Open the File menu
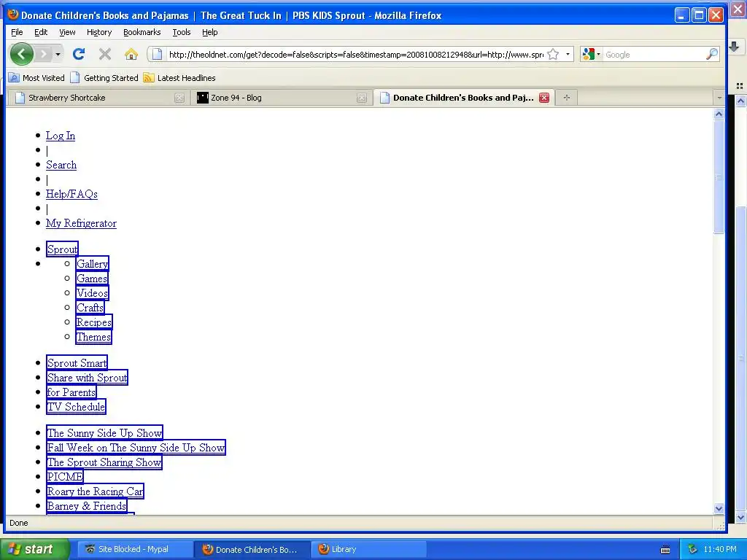Viewport: 747px width, 560px height. pyautogui.click(x=17, y=32)
